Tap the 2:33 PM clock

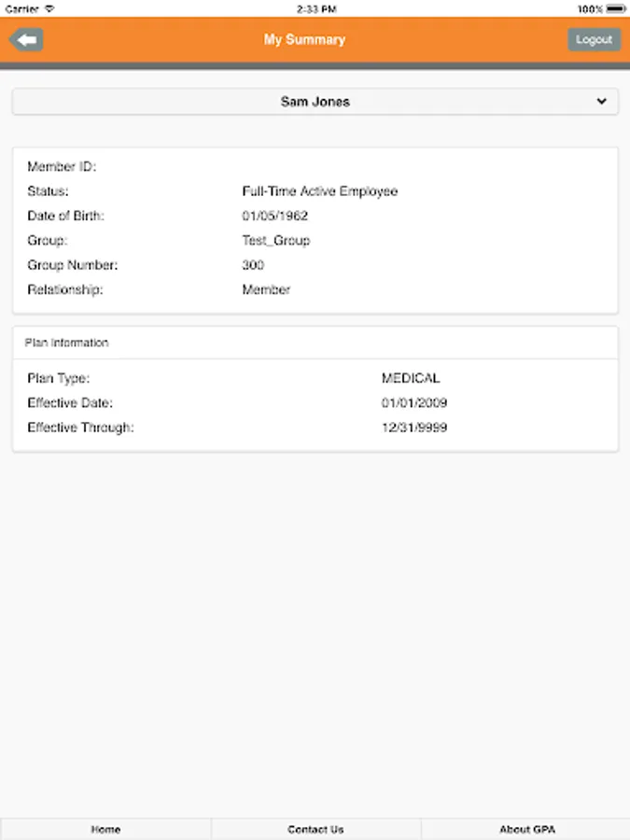pos(315,8)
